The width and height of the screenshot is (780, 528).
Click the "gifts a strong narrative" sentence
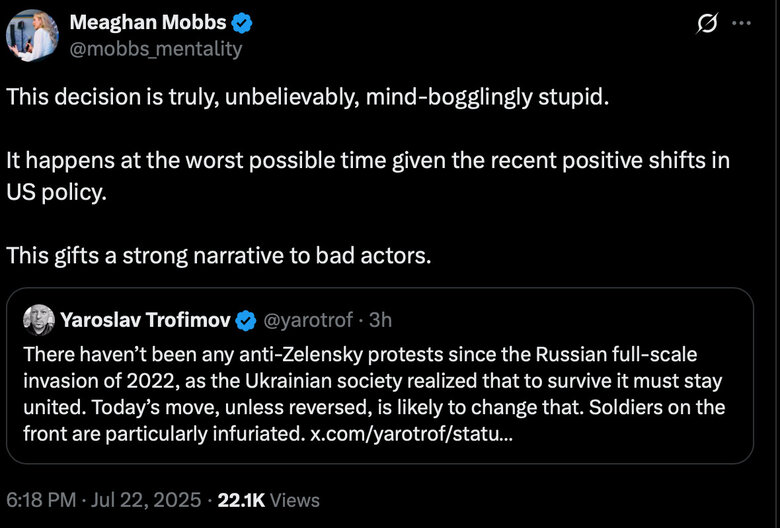point(218,255)
